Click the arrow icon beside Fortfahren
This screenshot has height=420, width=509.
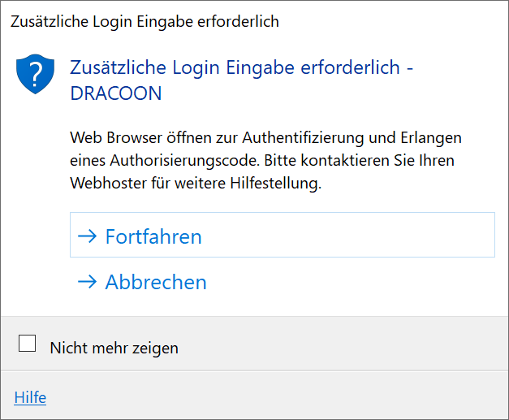click(x=88, y=236)
